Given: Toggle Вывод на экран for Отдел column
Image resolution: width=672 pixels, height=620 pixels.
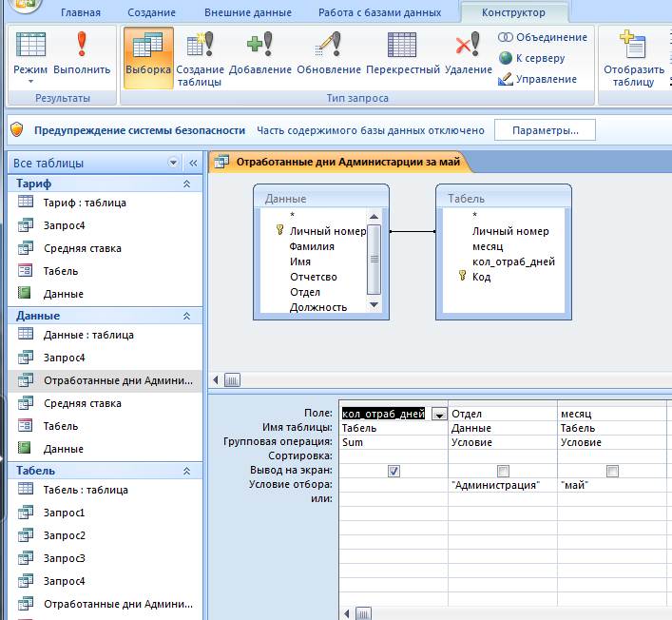Looking at the screenshot, I should [x=503, y=471].
